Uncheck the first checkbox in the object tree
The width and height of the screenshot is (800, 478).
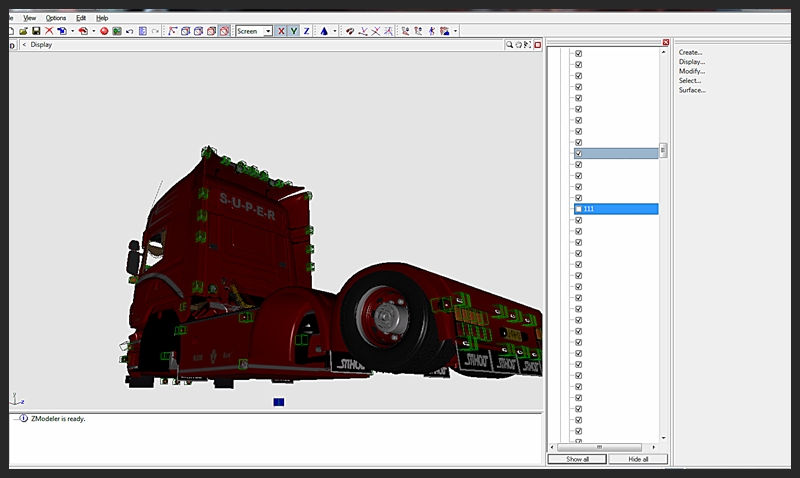tap(578, 54)
